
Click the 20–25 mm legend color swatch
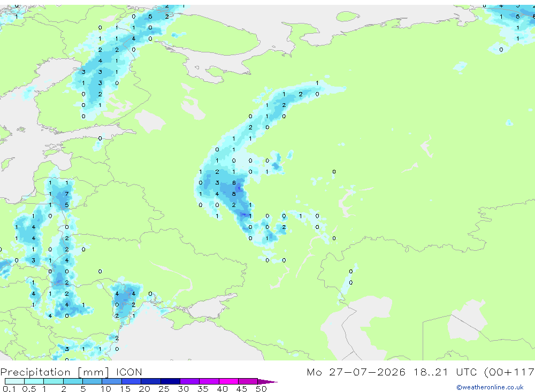[151, 381]
